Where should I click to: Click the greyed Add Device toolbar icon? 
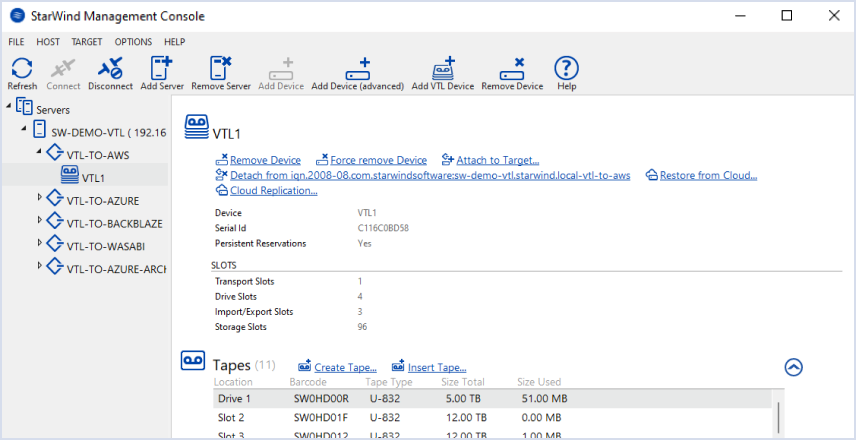281,69
